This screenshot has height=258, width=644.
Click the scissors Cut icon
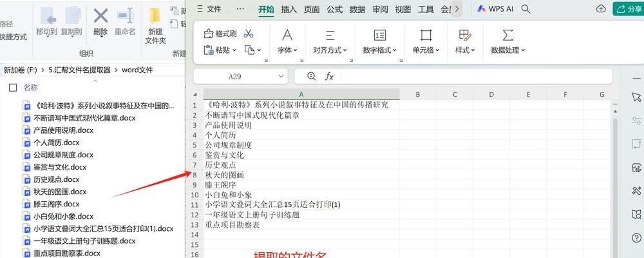click(248, 34)
